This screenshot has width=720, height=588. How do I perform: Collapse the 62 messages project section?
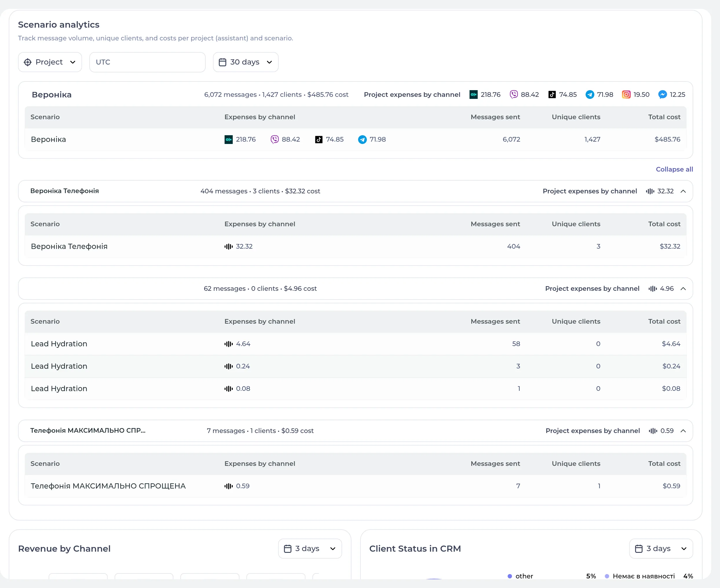pyautogui.click(x=683, y=288)
